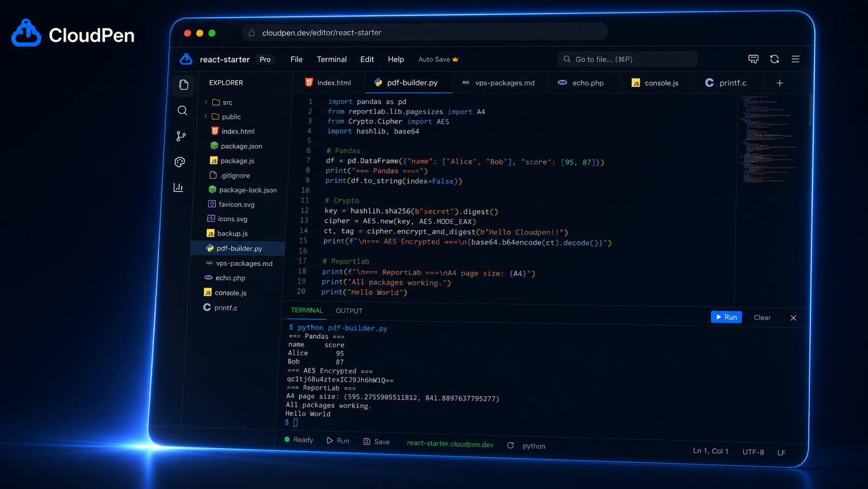Switch to the vps-packages.md tab
The image size is (868, 489).
(x=498, y=83)
